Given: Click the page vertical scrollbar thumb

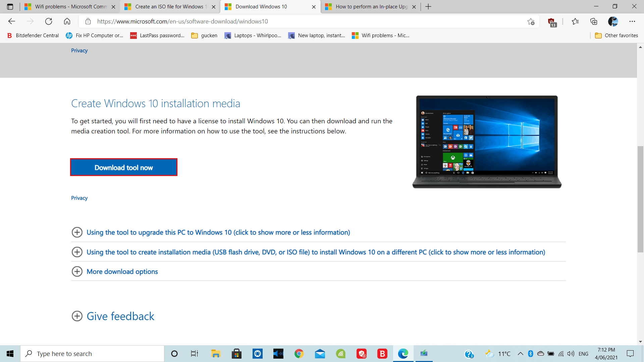Looking at the screenshot, I should point(640,199).
